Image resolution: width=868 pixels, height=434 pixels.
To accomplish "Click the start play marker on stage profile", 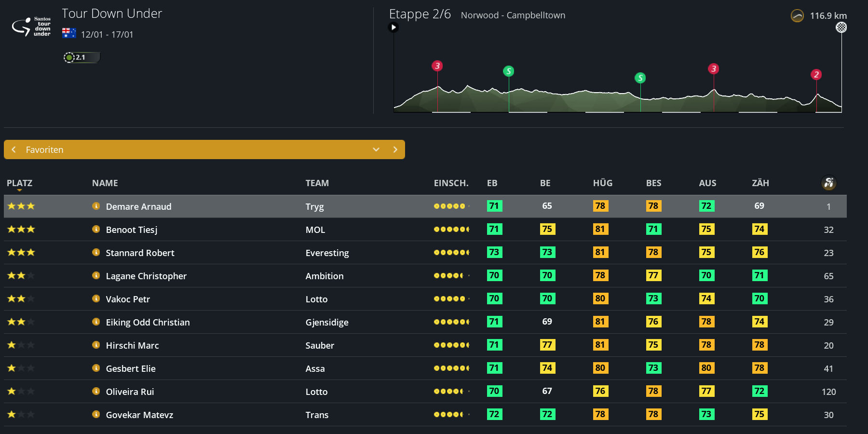I will coord(393,27).
